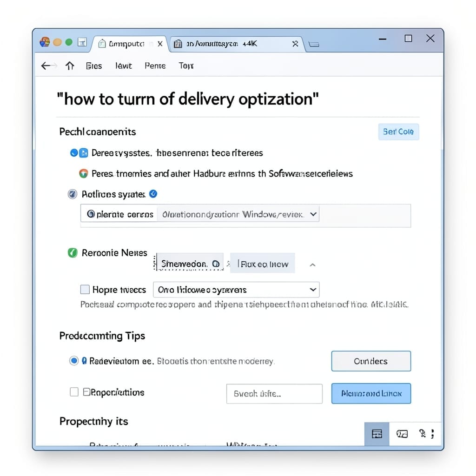Click the back arrow navigation icon
This screenshot has width=476, height=476.
coord(46,66)
